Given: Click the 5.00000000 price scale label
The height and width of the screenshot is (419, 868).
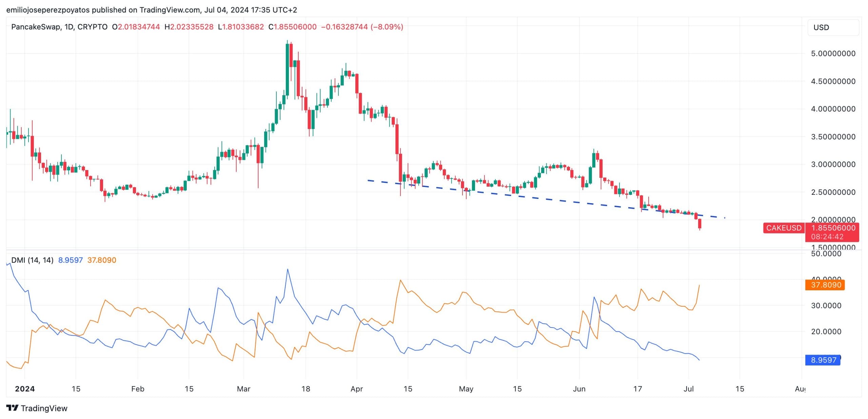Looking at the screenshot, I should (x=833, y=54).
